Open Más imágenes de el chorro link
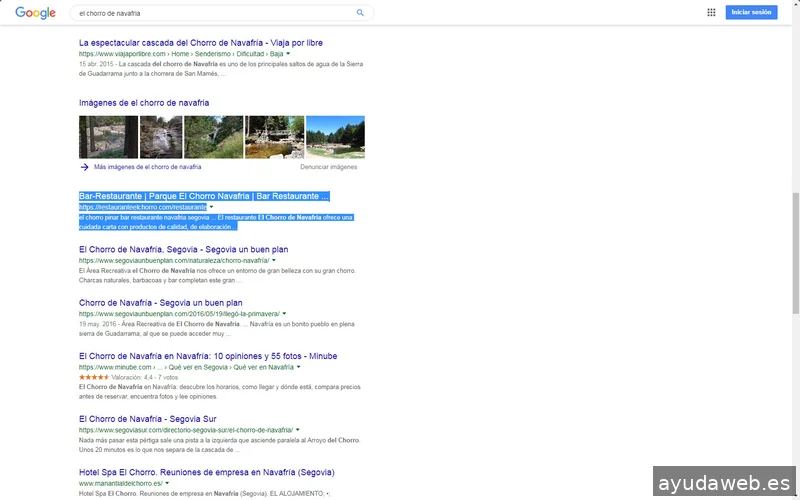The height and width of the screenshot is (500, 800). click(147, 167)
